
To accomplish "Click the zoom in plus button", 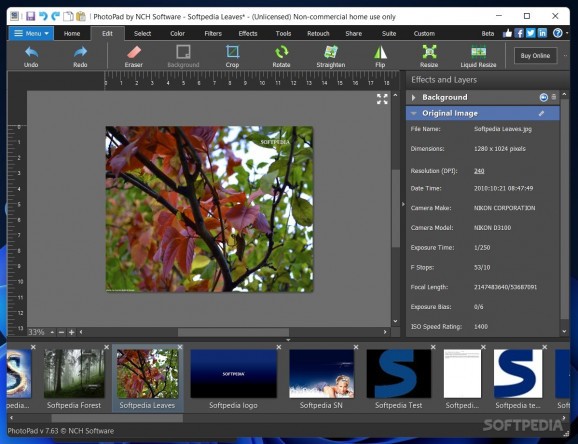I will [72, 332].
